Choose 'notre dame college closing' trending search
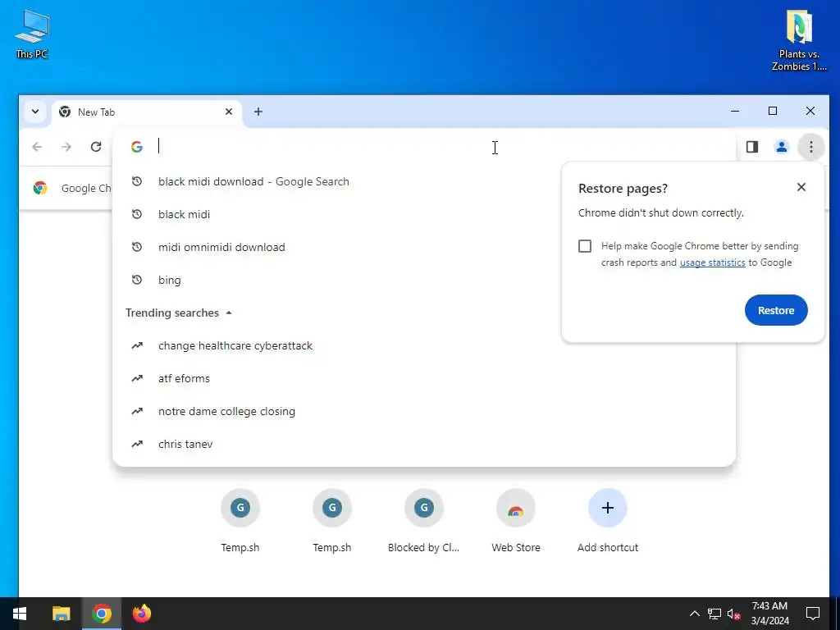Image resolution: width=840 pixels, height=630 pixels. point(424,411)
